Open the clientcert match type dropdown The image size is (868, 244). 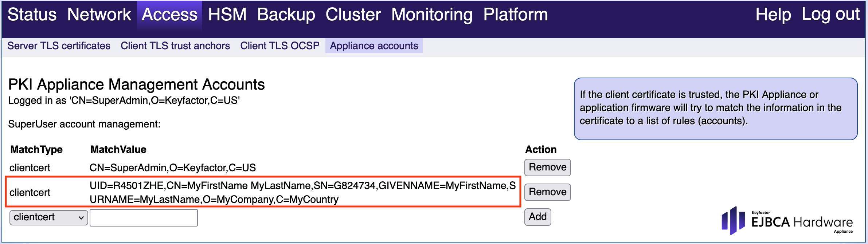point(48,217)
